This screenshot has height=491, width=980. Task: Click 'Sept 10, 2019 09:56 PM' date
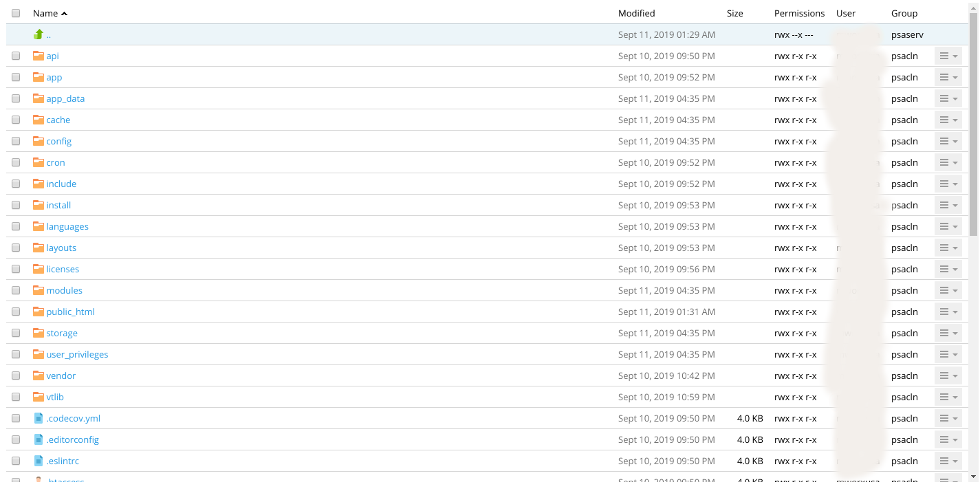[666, 269]
